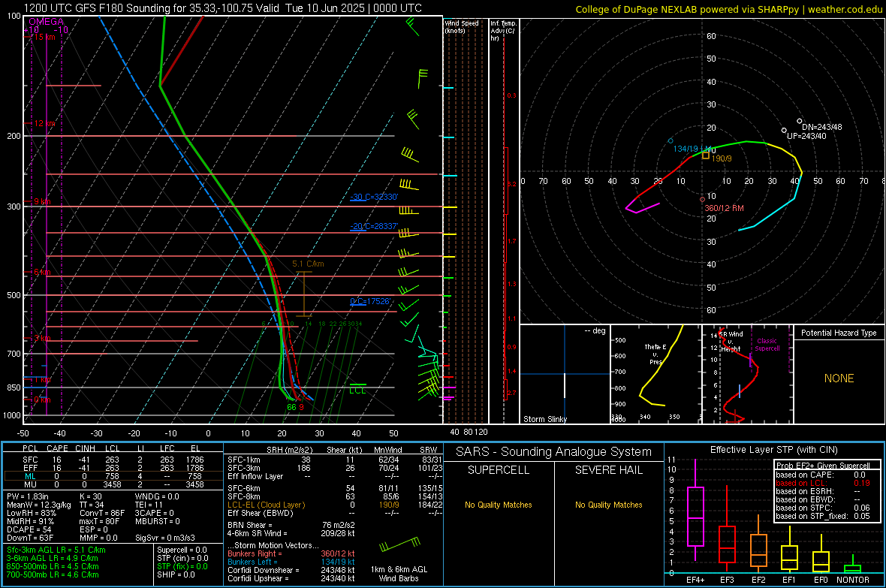
Task: Click the SR Wind v. Height inset label
Action: click(x=731, y=342)
